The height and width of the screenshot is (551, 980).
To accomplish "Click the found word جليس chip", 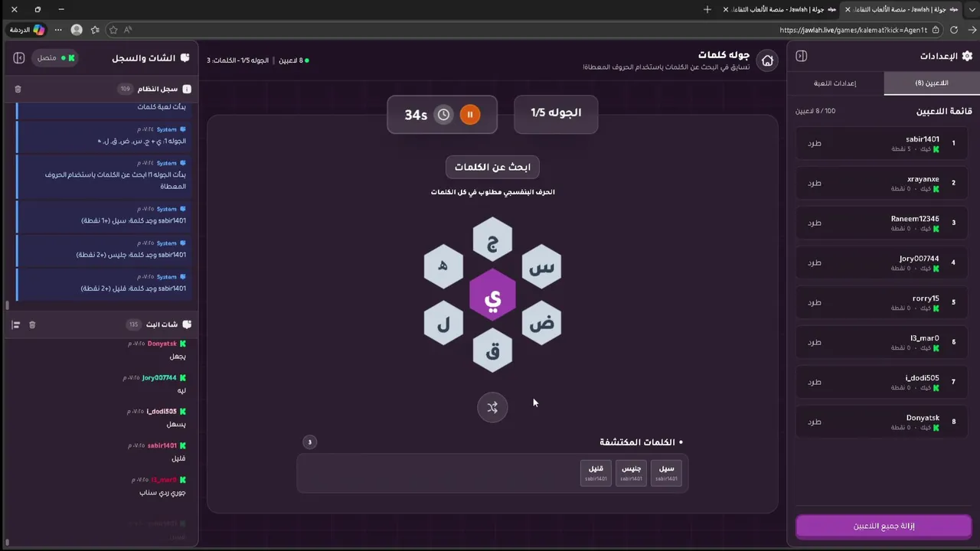I will (x=631, y=472).
